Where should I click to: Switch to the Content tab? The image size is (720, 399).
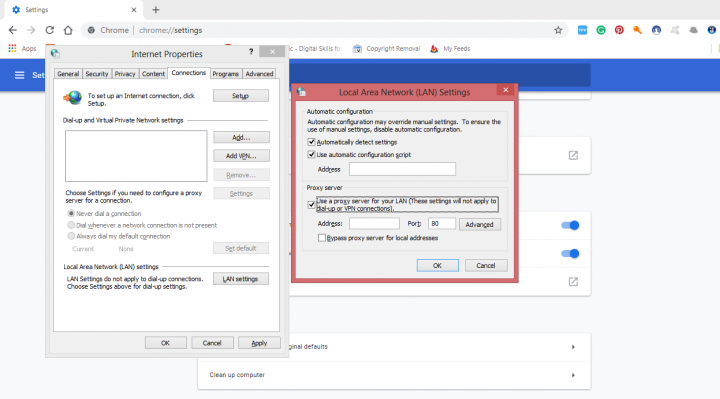(153, 73)
